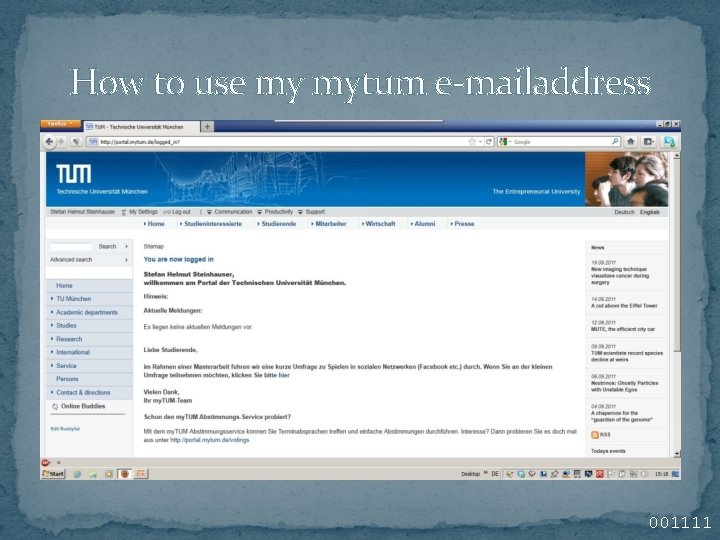Click the magnifier in the Google search box
This screenshot has height=540, width=720.
point(615,141)
